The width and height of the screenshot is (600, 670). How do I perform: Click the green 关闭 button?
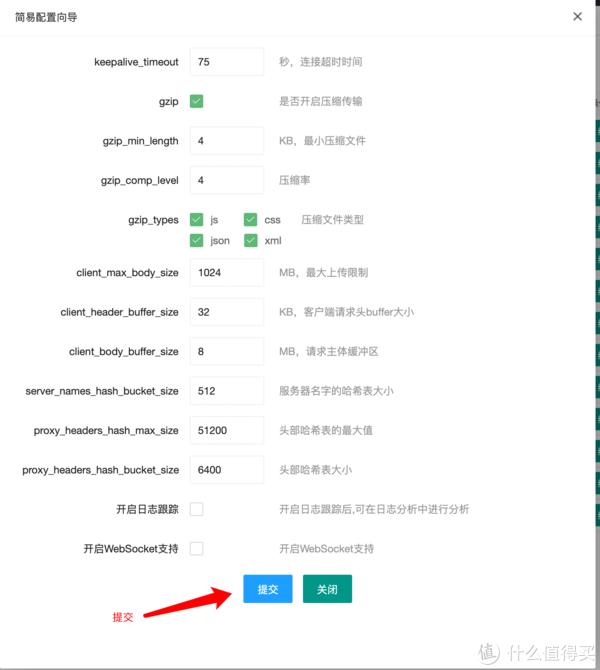[327, 589]
